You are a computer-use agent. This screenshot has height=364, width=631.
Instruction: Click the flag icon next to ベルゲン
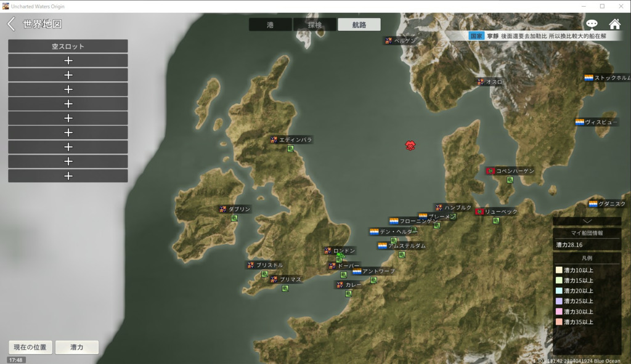pyautogui.click(x=388, y=41)
